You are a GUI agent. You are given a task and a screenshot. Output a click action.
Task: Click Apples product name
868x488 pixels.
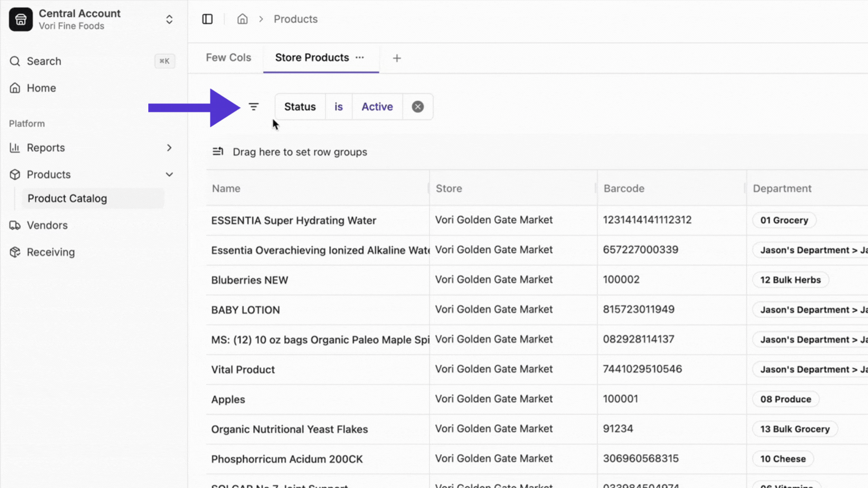tap(228, 399)
